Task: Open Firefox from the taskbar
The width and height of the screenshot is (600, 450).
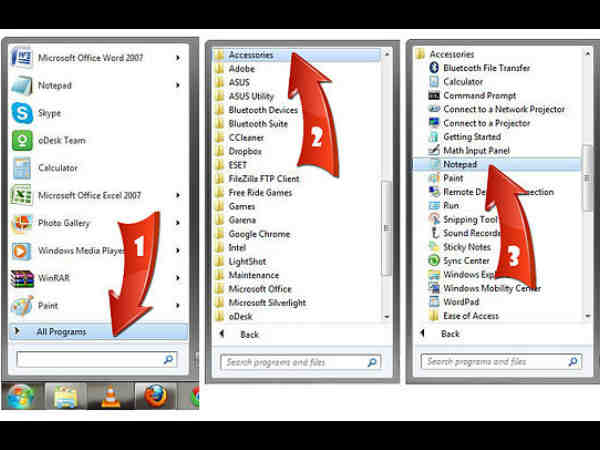Action: 155,396
